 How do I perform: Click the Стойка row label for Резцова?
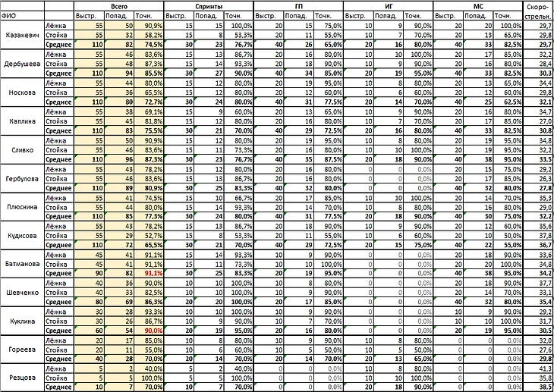59,378
